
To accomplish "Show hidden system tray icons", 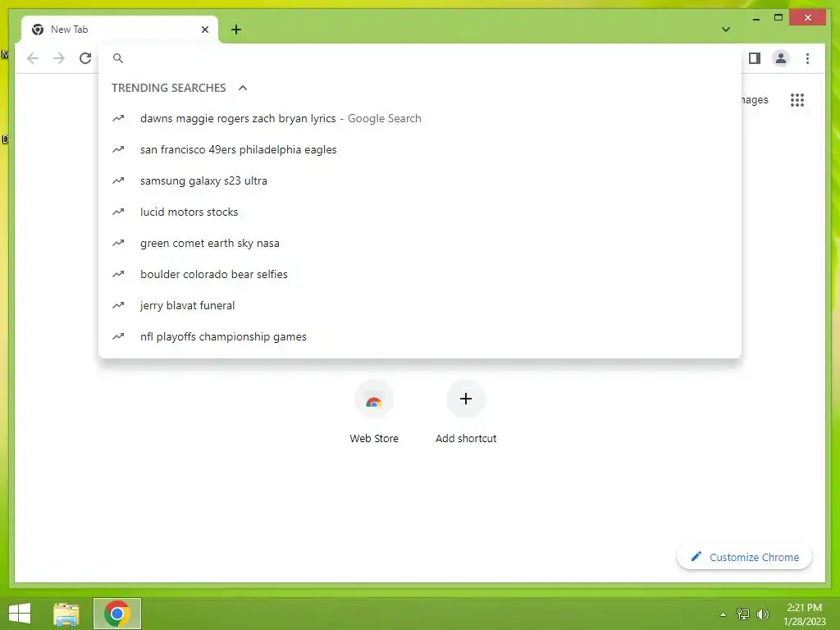I will [x=724, y=614].
